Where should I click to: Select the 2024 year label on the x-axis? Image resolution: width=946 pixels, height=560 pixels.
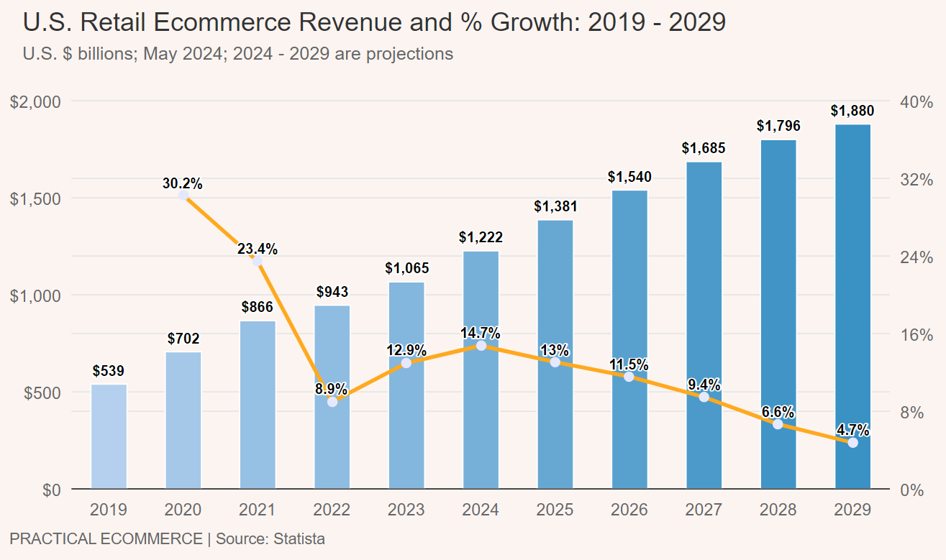[x=481, y=510]
